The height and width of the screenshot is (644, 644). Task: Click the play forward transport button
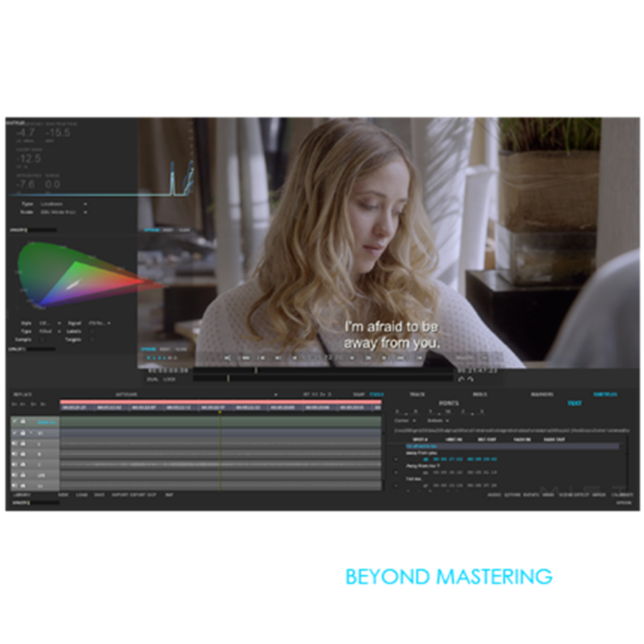coord(352,358)
